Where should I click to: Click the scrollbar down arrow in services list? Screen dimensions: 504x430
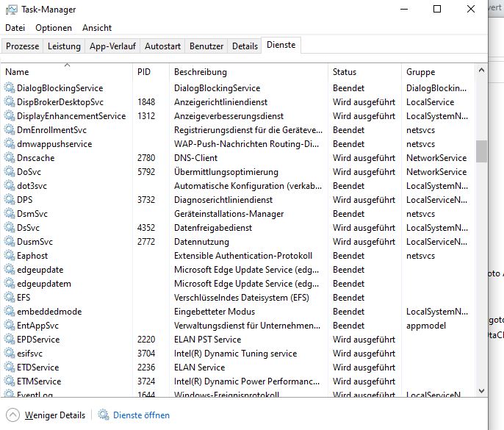click(481, 391)
